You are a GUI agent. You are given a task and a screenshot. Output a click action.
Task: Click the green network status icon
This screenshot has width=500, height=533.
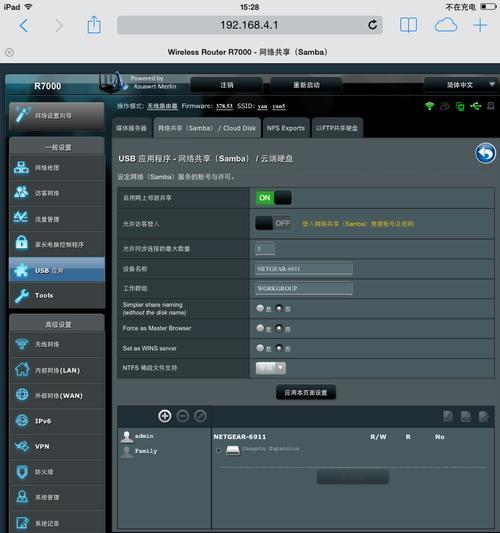coord(460,106)
